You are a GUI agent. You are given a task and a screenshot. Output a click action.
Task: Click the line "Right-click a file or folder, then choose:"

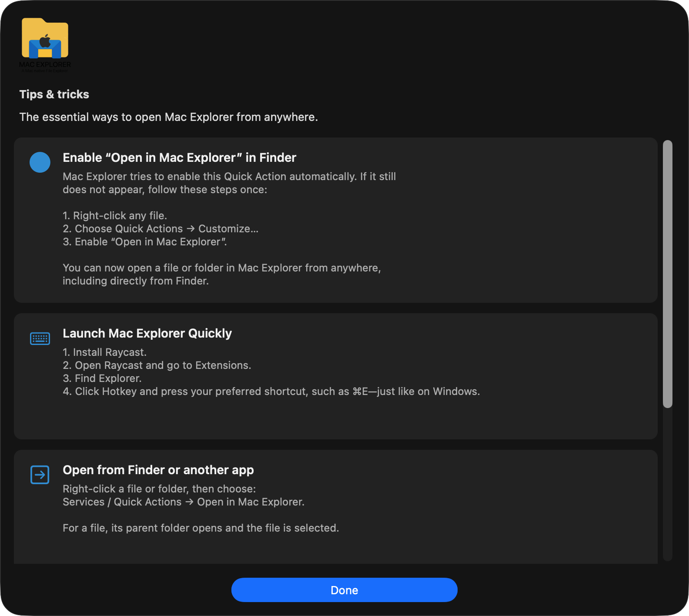[159, 489]
